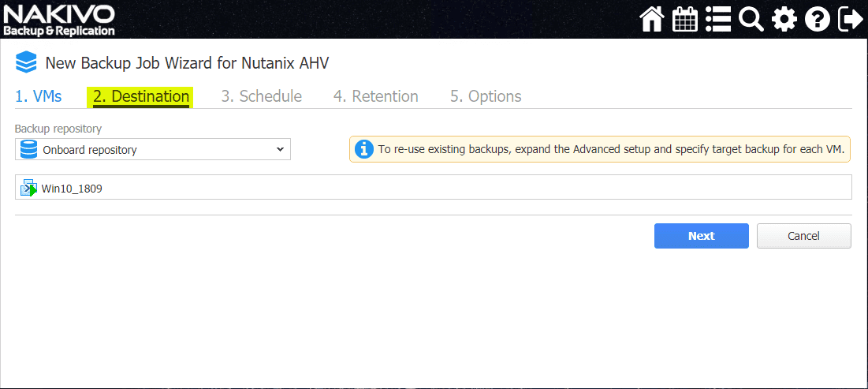Click the Cancel button
The height and width of the screenshot is (389, 868).
(x=803, y=236)
